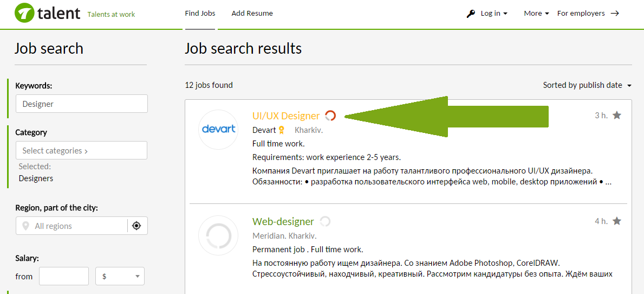The image size is (644, 294).
Task: Expand Select categories chooser
Action: (81, 150)
